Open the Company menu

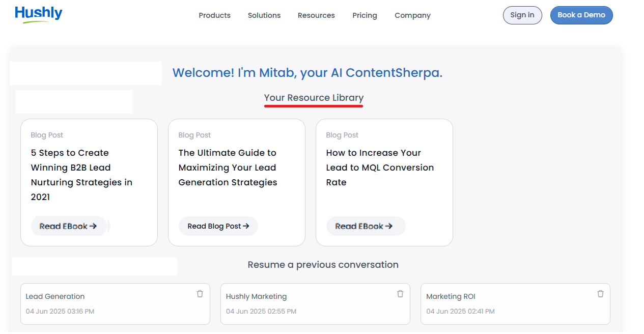pos(412,15)
